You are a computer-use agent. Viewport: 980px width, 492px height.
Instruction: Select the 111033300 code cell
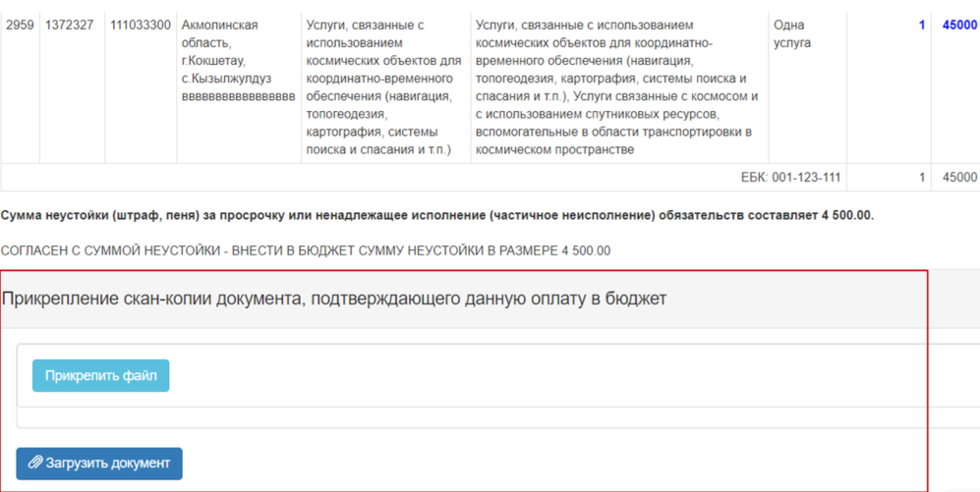140,26
